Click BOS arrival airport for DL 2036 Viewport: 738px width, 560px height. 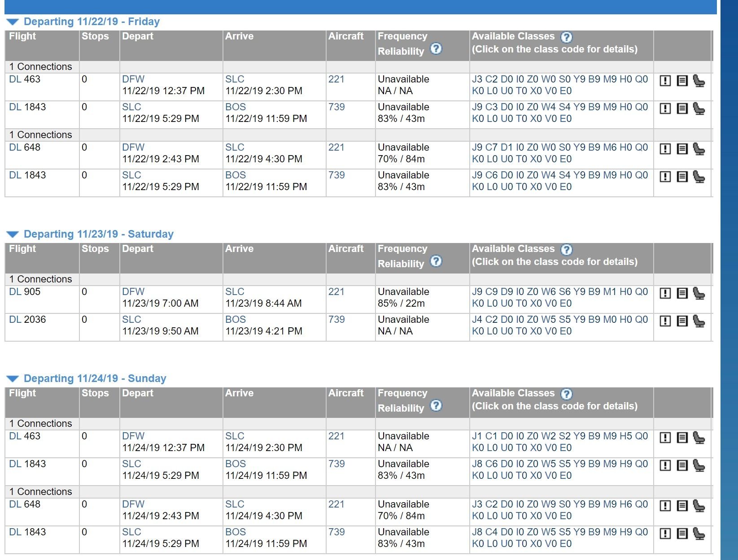coord(236,320)
